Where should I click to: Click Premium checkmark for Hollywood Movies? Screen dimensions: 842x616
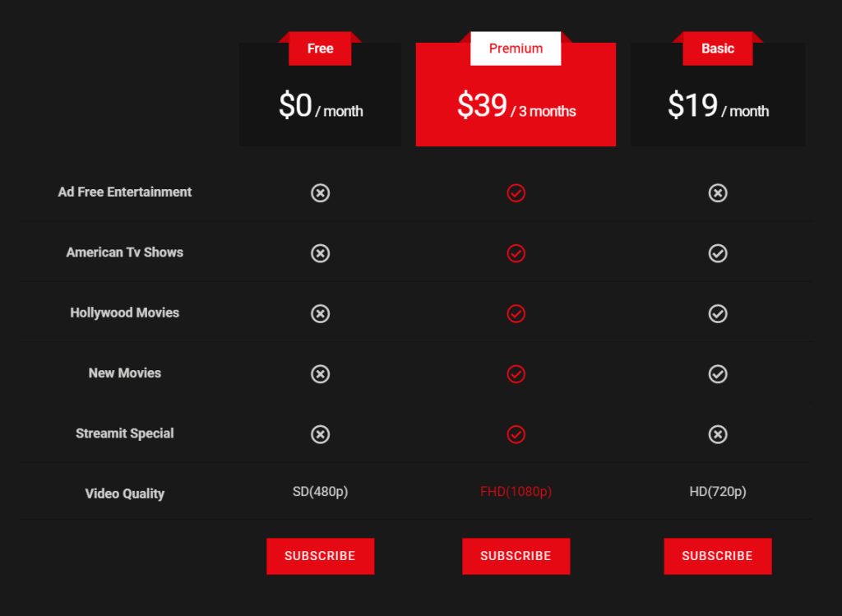[x=516, y=313]
